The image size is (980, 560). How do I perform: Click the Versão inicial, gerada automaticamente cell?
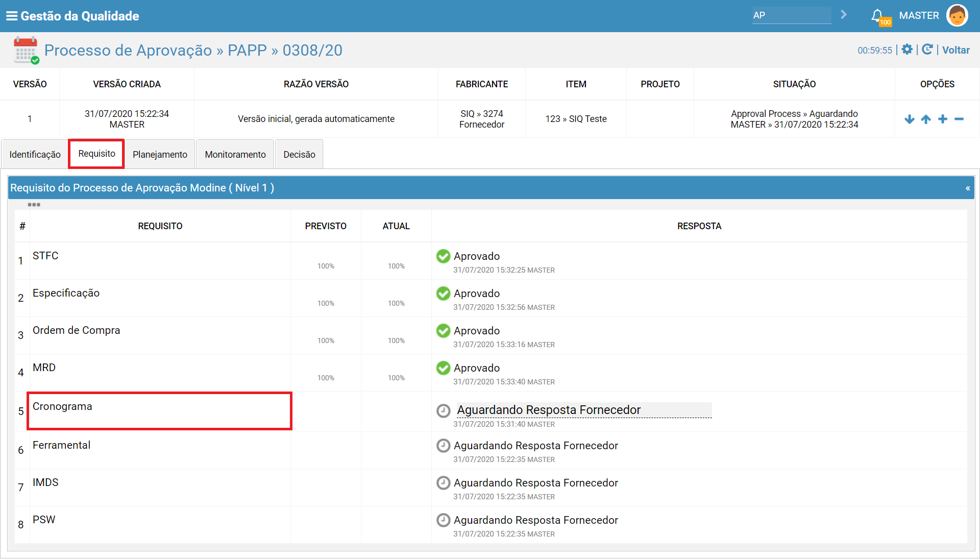tap(316, 119)
